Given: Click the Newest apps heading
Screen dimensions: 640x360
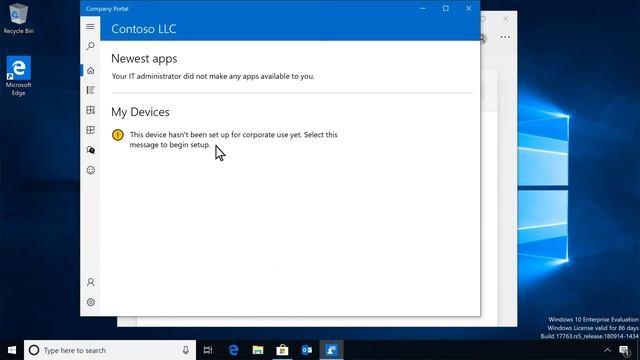Looking at the screenshot, I should click(144, 59).
